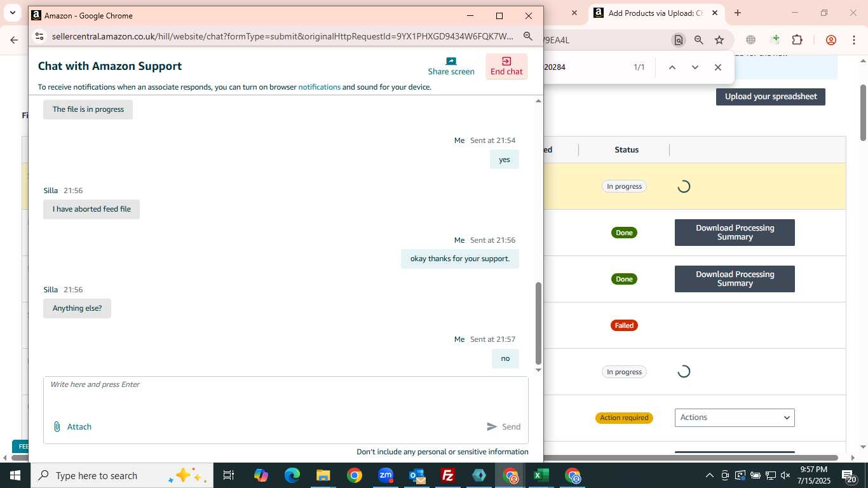Bookmark this page with star icon
Viewport: 868px width, 488px height.
pyautogui.click(x=719, y=40)
